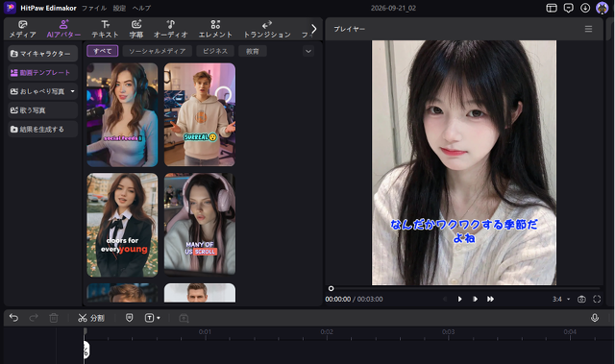Click the add-to-track plus icon
The image size is (615, 364).
(184, 318)
